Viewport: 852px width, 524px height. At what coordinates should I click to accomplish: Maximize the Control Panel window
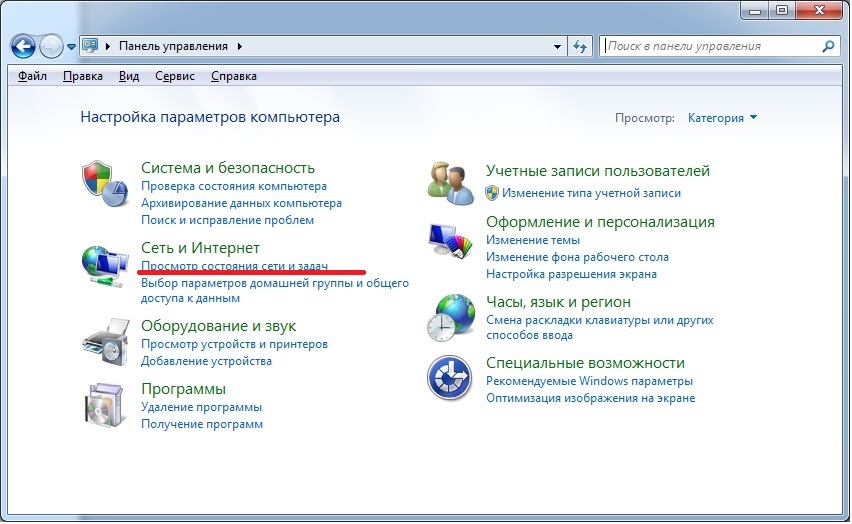click(x=782, y=10)
